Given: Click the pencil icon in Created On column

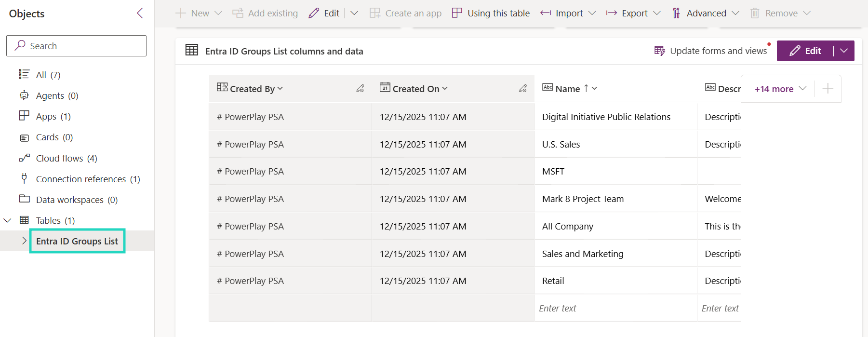Looking at the screenshot, I should coord(522,89).
